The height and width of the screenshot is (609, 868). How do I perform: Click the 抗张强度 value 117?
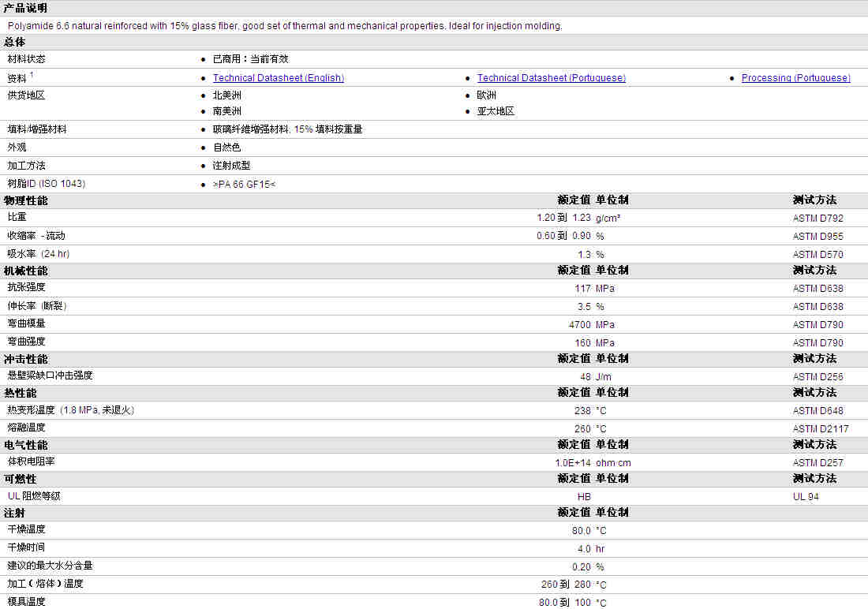(583, 289)
